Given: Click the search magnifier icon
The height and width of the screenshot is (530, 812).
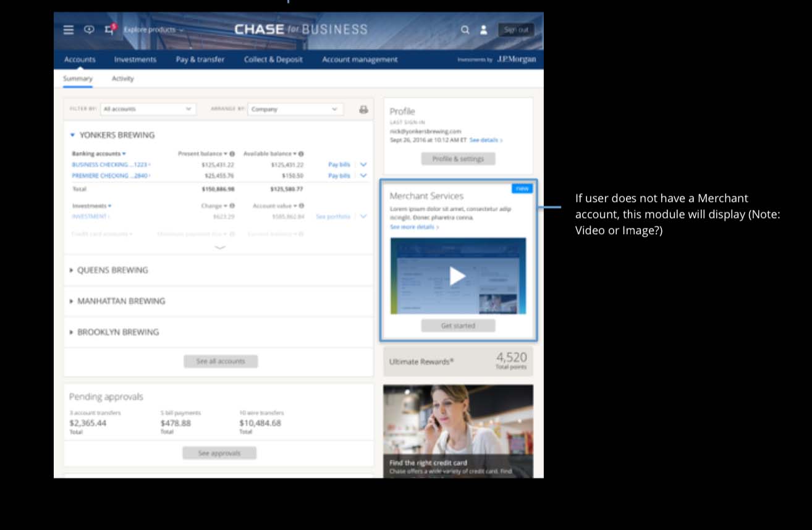Looking at the screenshot, I should tap(465, 30).
